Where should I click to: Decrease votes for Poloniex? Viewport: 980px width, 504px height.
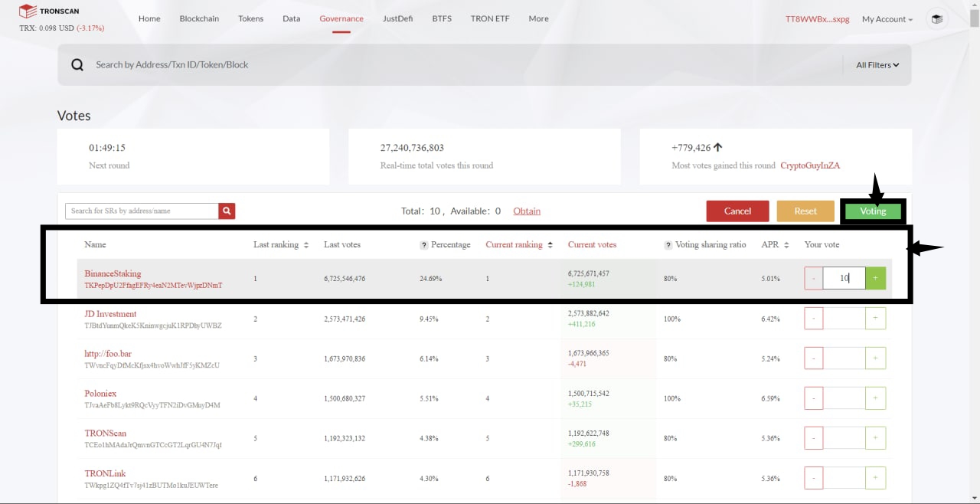(x=814, y=398)
